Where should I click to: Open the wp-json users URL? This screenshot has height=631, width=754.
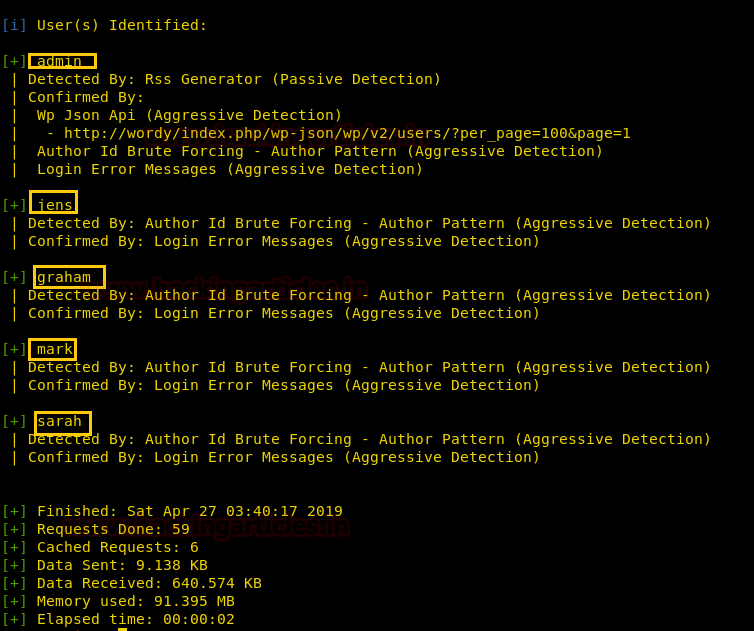coord(347,133)
